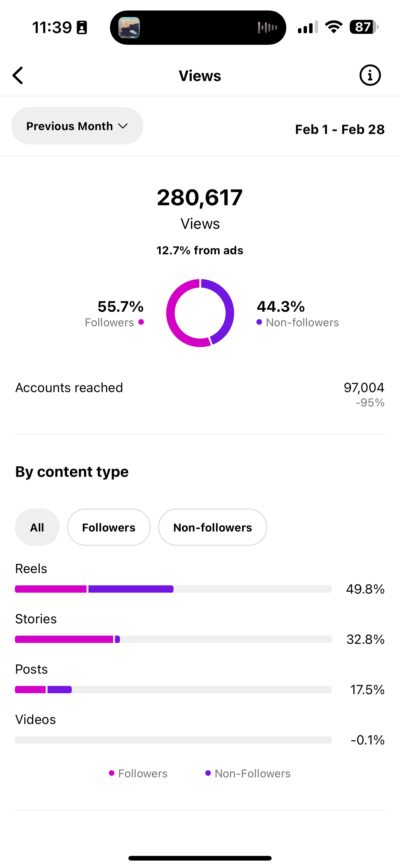Viewport: 400px width, 868px height.
Task: Tap the Dynamic Island album thumbnail
Action: [x=129, y=27]
